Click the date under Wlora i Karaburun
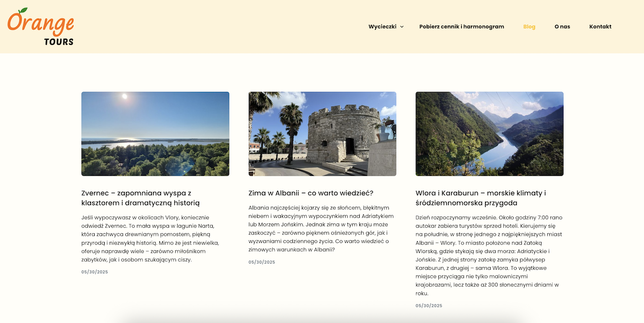The width and height of the screenshot is (644, 323). point(429,306)
